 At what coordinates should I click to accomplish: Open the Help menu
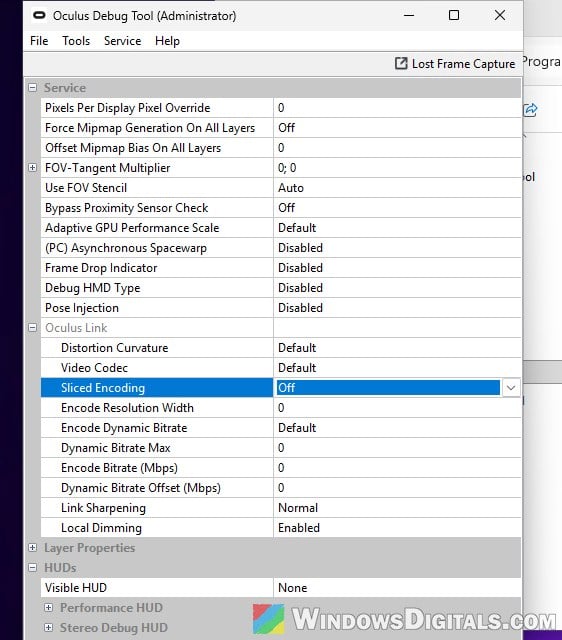[x=167, y=41]
